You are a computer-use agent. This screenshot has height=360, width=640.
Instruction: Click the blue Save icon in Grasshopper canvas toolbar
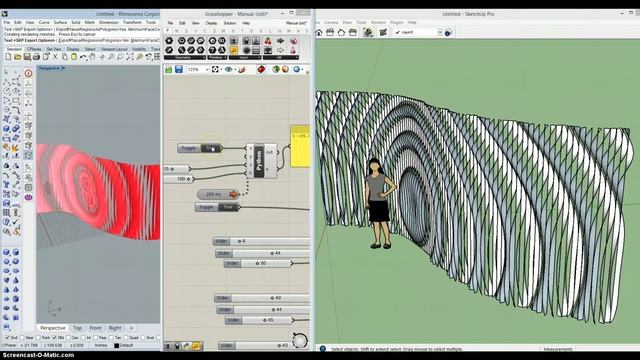(179, 69)
